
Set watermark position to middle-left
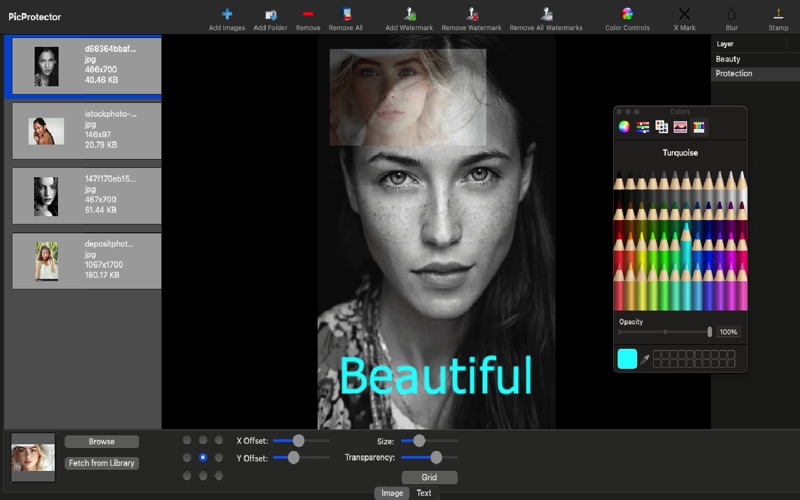[187, 458]
